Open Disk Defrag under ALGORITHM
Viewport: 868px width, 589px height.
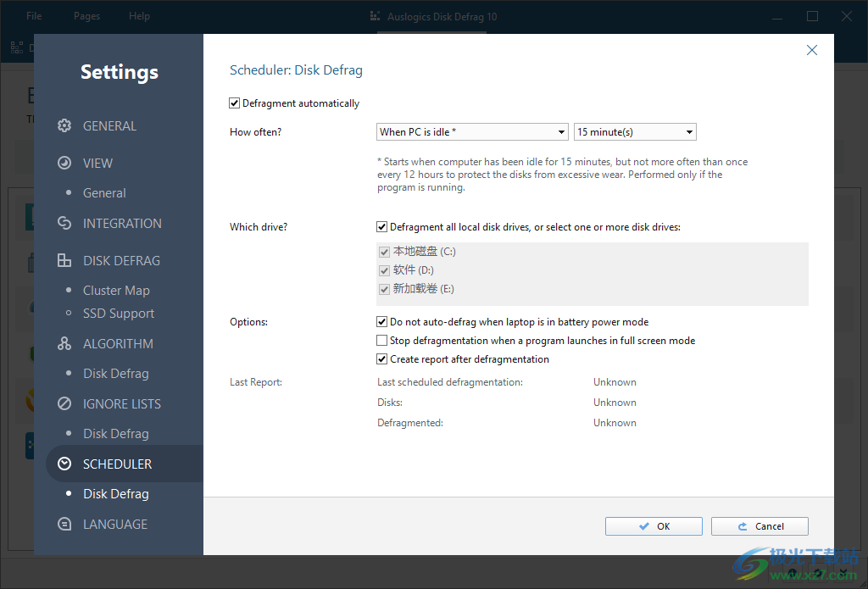(x=115, y=374)
